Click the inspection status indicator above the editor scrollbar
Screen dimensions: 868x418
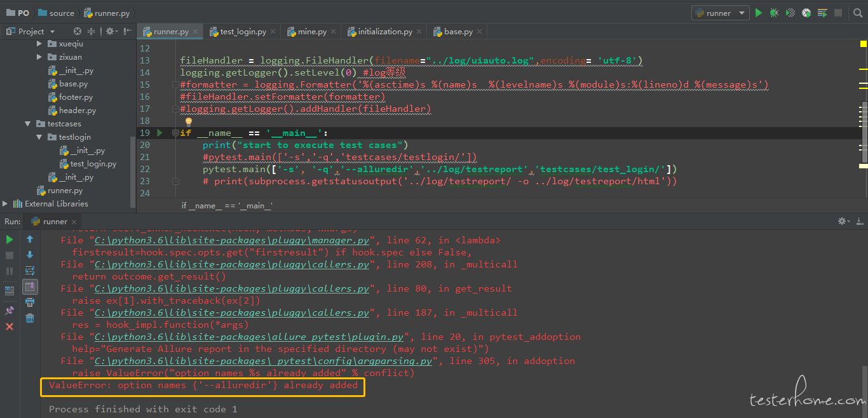864,44
